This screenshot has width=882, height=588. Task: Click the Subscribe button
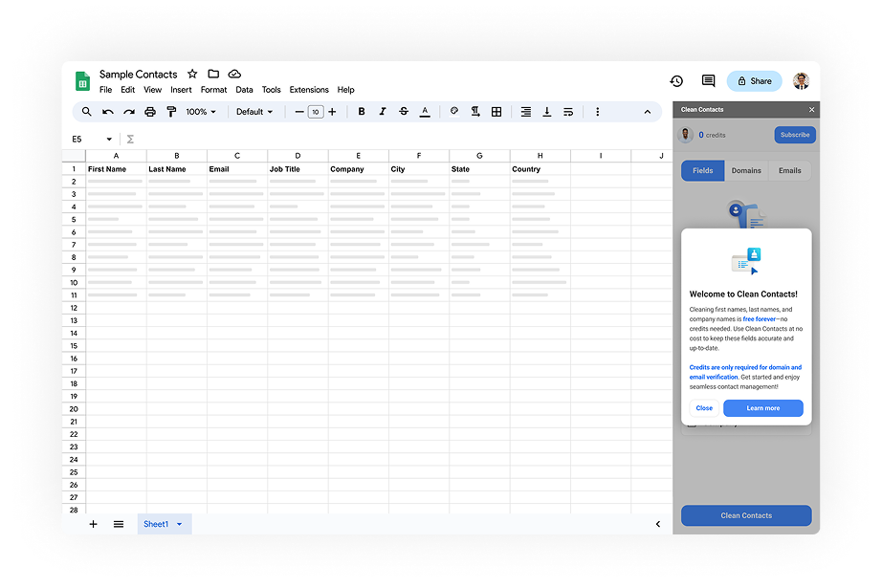coord(794,135)
